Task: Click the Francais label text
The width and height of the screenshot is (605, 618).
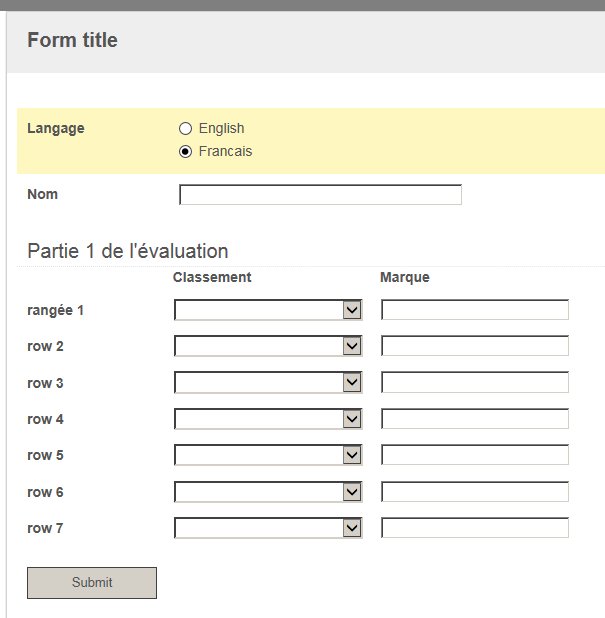Action: pyautogui.click(x=225, y=152)
